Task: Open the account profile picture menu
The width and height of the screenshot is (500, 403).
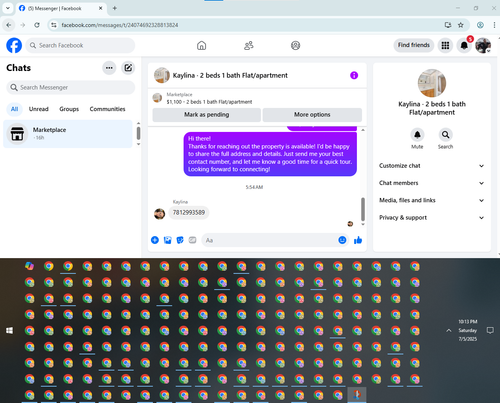Action: [x=483, y=45]
